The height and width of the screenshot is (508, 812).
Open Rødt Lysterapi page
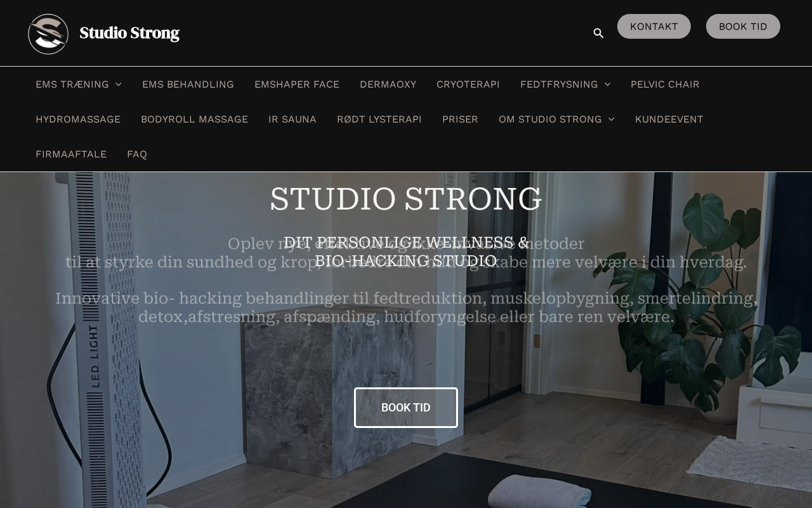point(379,119)
